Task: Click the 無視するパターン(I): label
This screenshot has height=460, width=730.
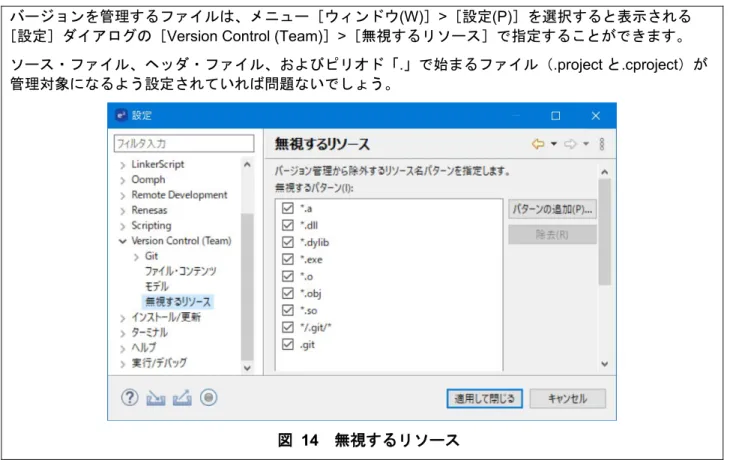Action: click(314, 188)
